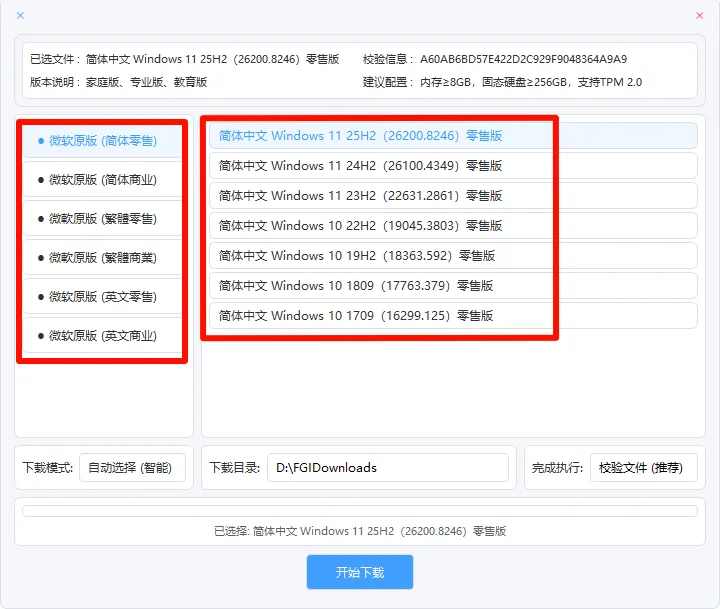720x609 pixels.
Task: Select 微软原版 (繁體零售) category
Action: 103,219
